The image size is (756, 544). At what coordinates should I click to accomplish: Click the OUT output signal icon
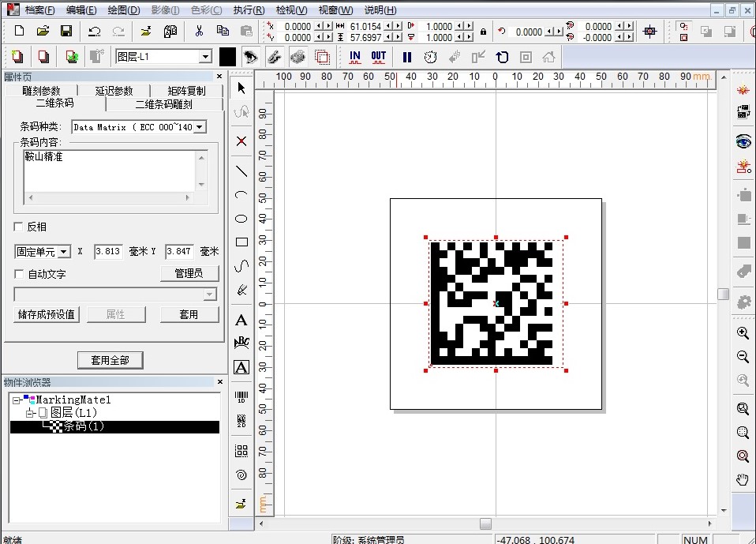(379, 58)
